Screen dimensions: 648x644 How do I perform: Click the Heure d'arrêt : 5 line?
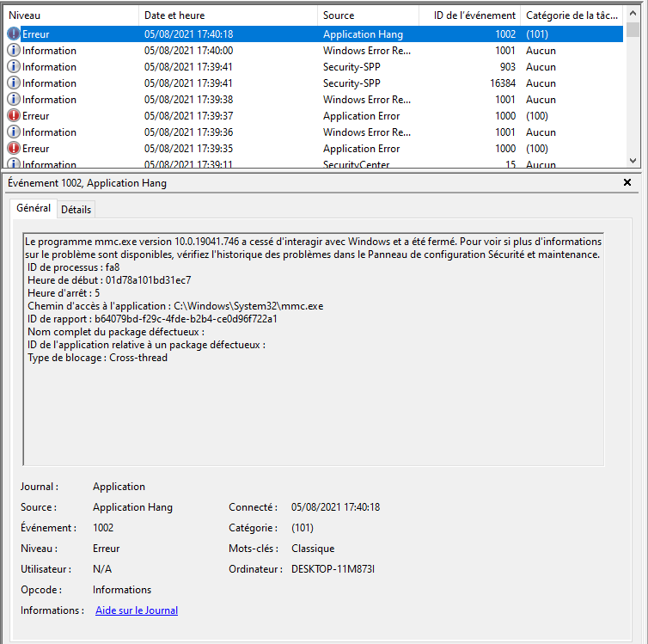(x=64, y=293)
